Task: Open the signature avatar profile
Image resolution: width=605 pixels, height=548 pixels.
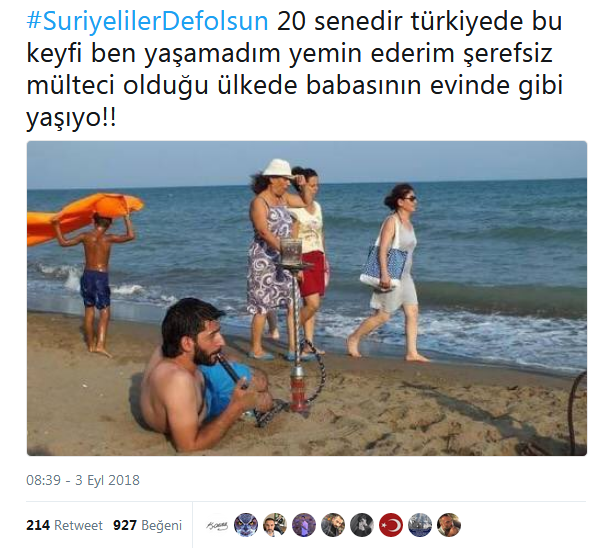Action: click(x=217, y=525)
